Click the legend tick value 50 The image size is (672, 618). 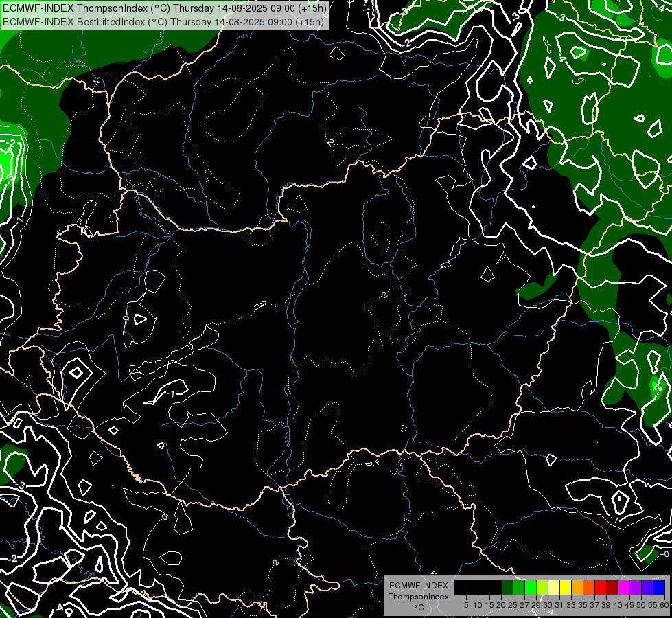[x=642, y=605]
